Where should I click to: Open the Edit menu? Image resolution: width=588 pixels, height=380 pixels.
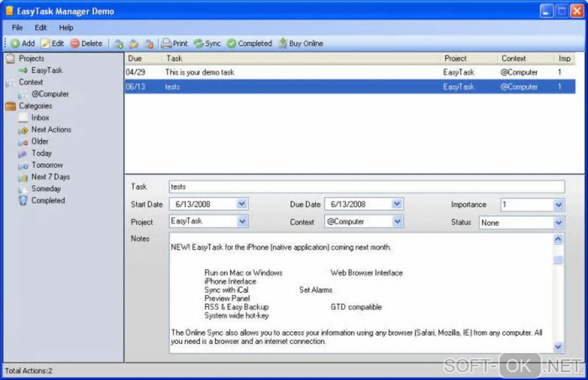pyautogui.click(x=40, y=28)
